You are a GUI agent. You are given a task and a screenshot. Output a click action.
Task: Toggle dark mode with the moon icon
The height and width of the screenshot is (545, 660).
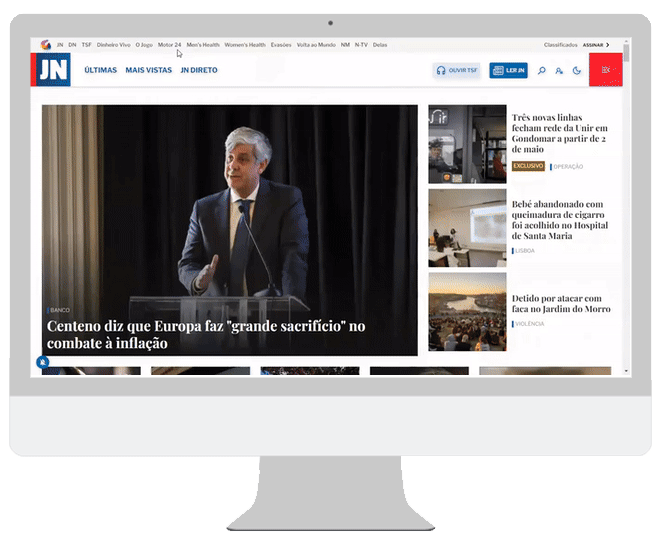[x=576, y=71]
